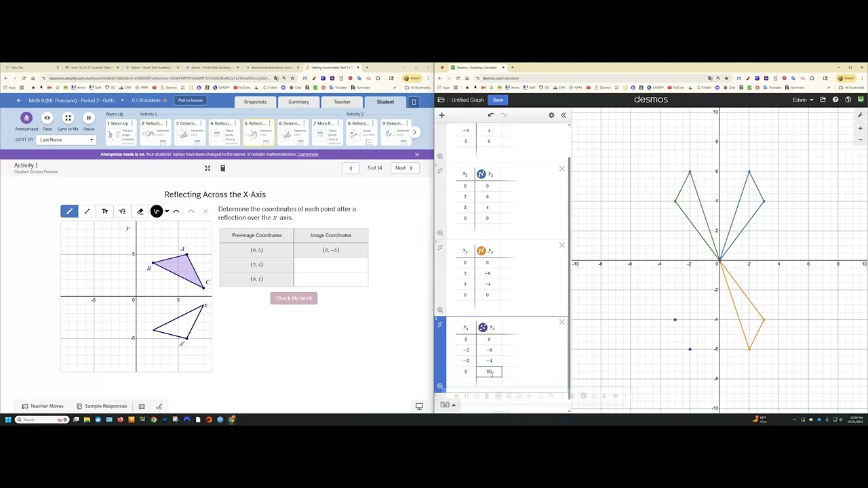Share the Desmos graph

(823, 100)
